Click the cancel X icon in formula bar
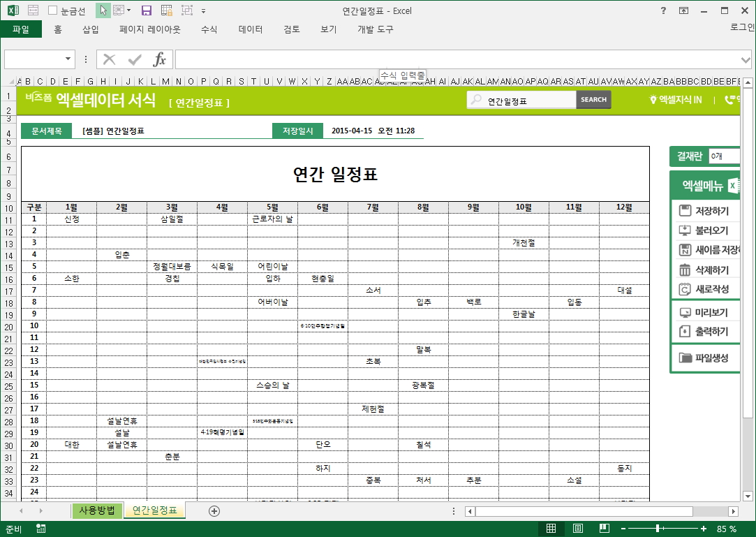Image resolution: width=756 pixels, height=537 pixels. [x=110, y=59]
